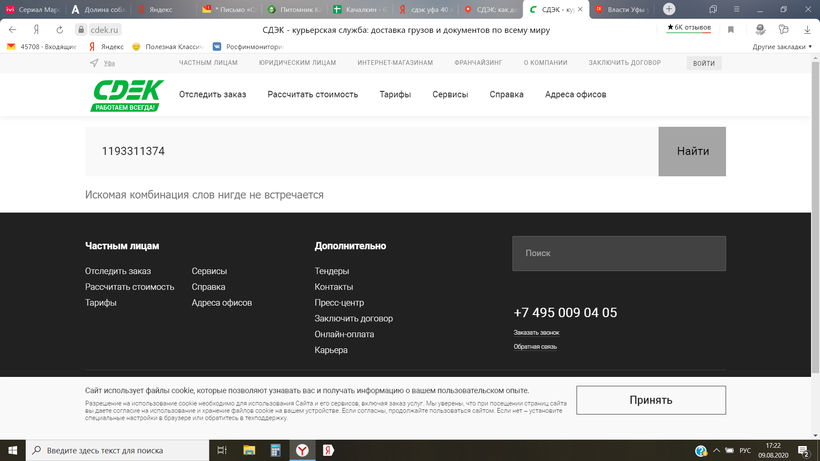Open the Интернет-магазинам top menu

tap(395, 63)
